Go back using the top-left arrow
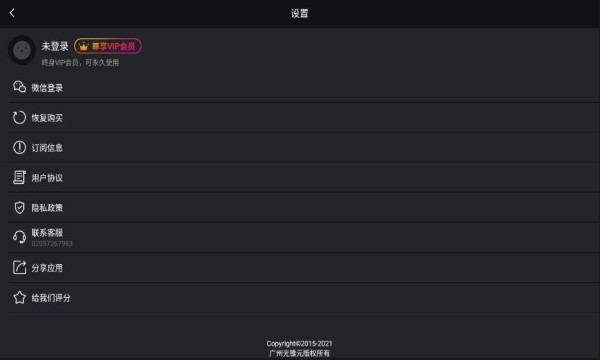The image size is (600, 360). (12, 13)
